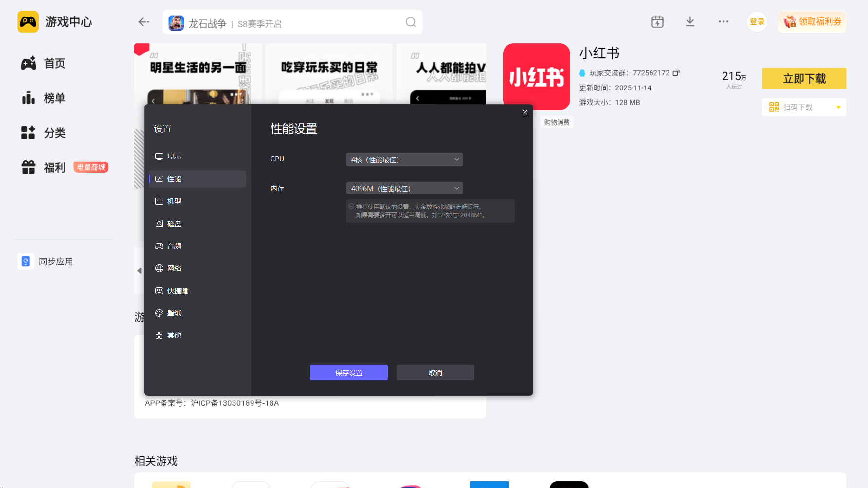The height and width of the screenshot is (488, 868).
Task: Click the 龙石战争 search input field
Action: 292,22
